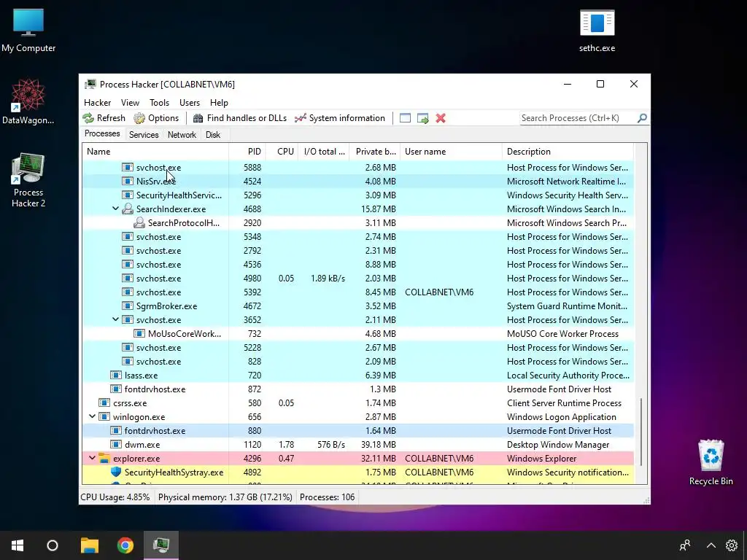
Task: Open System information graph window
Action: [x=340, y=118]
